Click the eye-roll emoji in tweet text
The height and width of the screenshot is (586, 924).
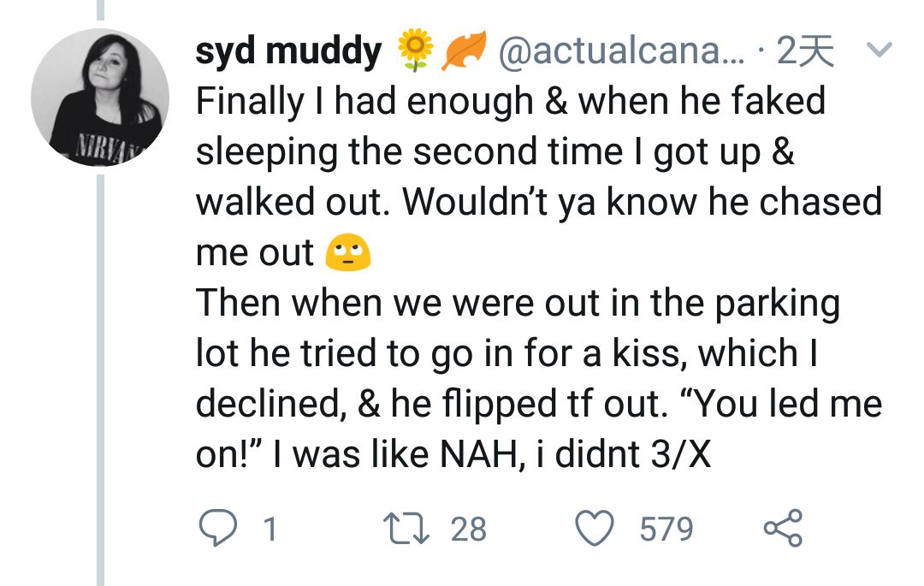348,252
